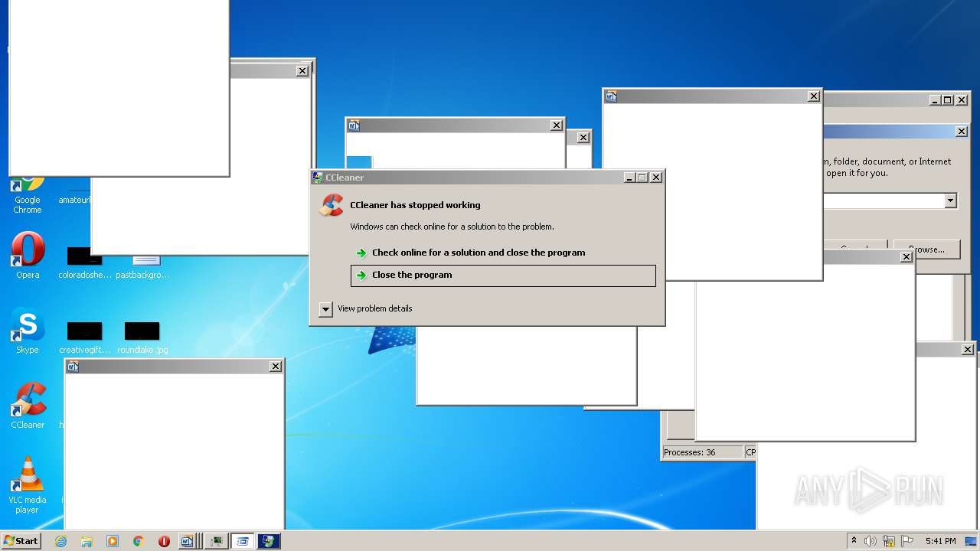
Task: Launch Chrome from the taskbar
Action: pyautogui.click(x=139, y=541)
